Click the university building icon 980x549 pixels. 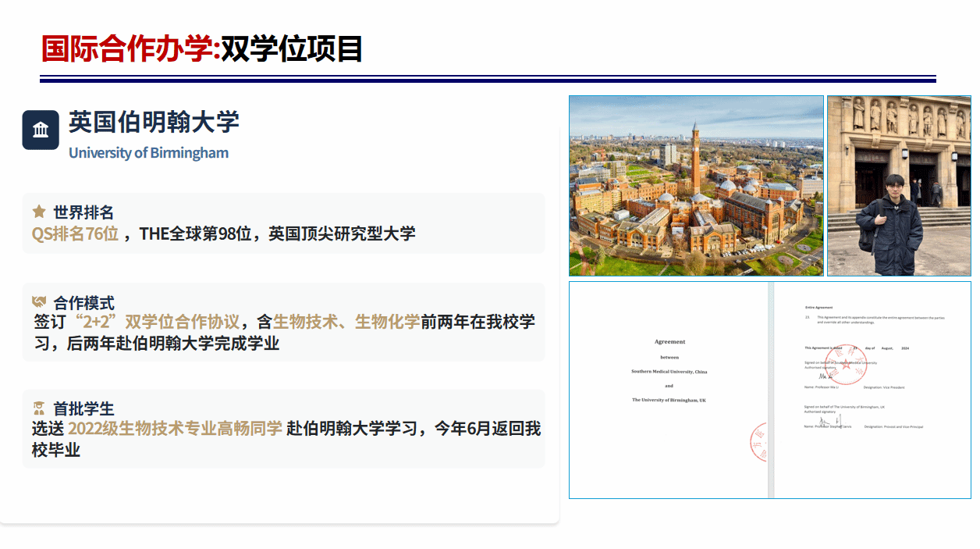tap(41, 130)
